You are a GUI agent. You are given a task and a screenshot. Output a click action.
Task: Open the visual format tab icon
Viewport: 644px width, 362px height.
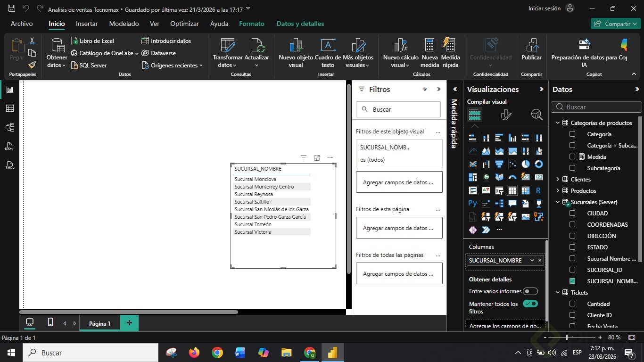pos(506,115)
